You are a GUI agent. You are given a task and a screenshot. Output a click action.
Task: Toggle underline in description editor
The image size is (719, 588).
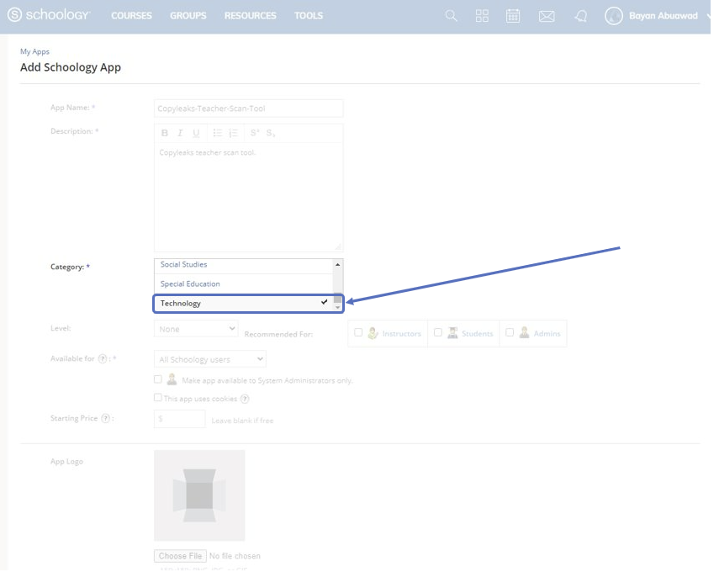pyautogui.click(x=196, y=133)
